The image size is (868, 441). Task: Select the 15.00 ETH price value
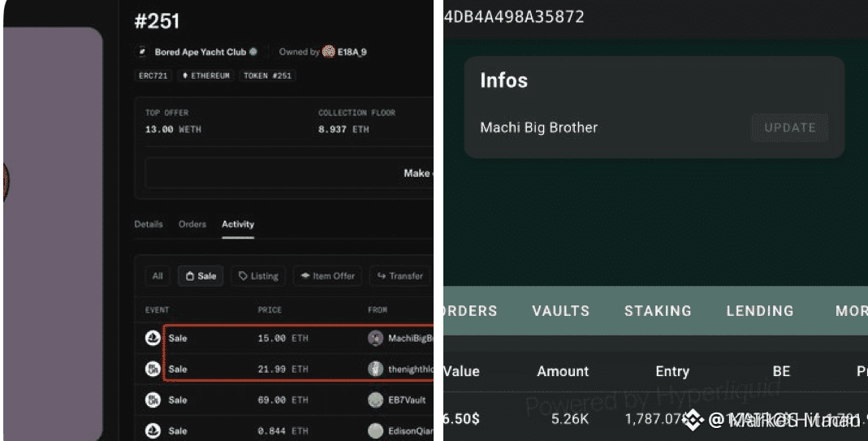[283, 338]
